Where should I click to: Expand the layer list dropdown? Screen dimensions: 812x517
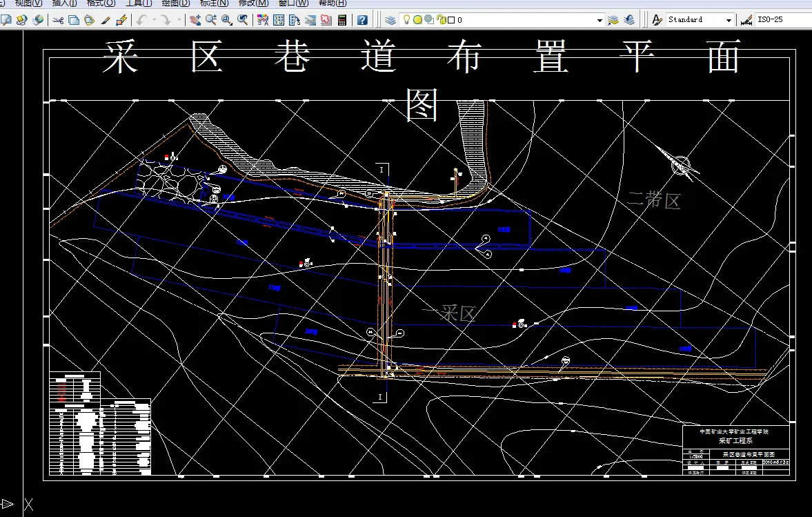point(600,20)
